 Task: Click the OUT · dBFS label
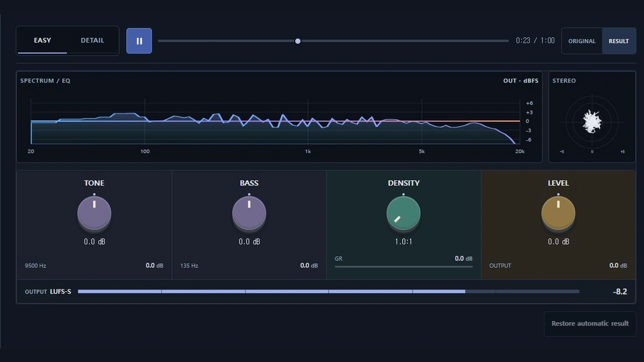521,80
